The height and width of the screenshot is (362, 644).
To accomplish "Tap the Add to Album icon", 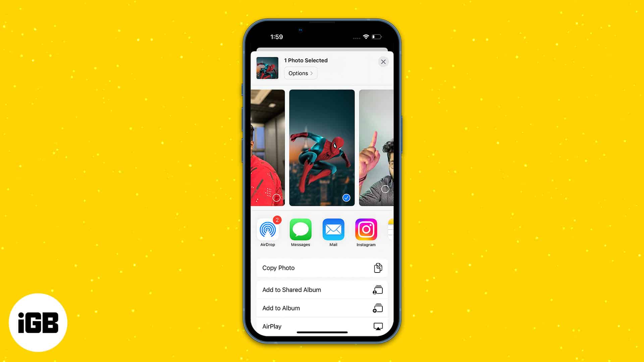I will click(x=377, y=308).
